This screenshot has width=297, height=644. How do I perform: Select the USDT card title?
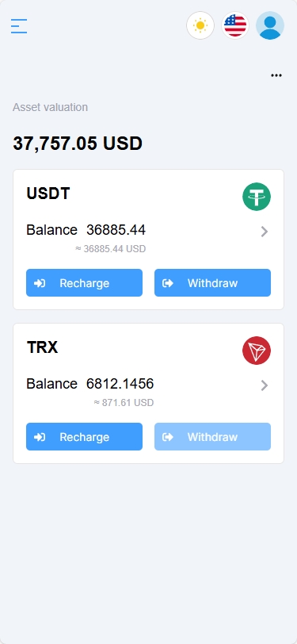48,194
